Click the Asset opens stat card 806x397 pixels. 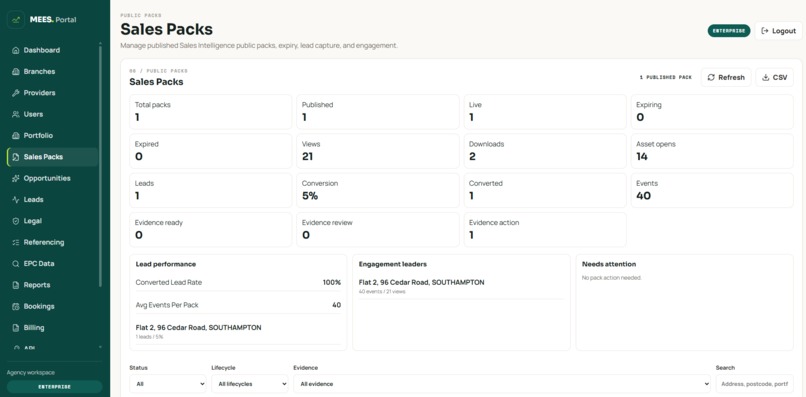(x=712, y=151)
